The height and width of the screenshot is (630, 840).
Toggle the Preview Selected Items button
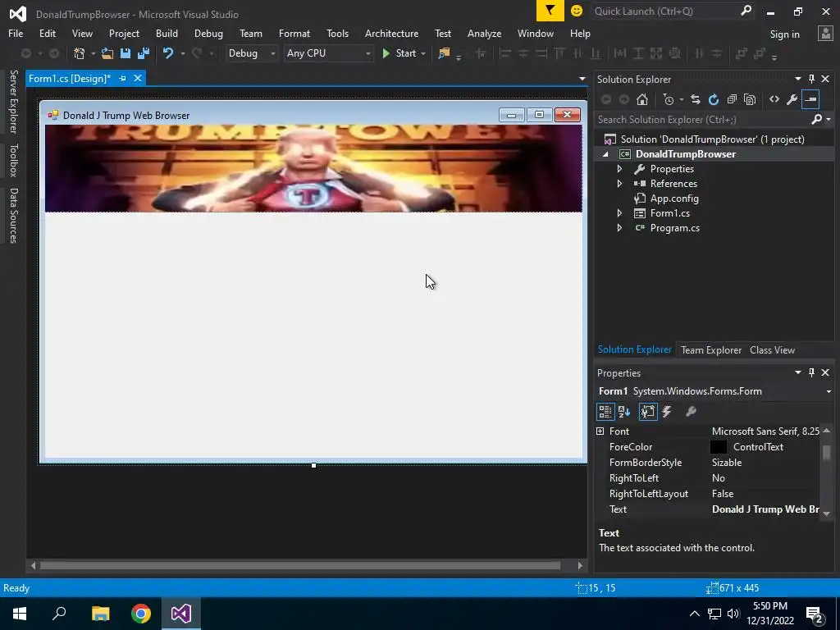810,99
